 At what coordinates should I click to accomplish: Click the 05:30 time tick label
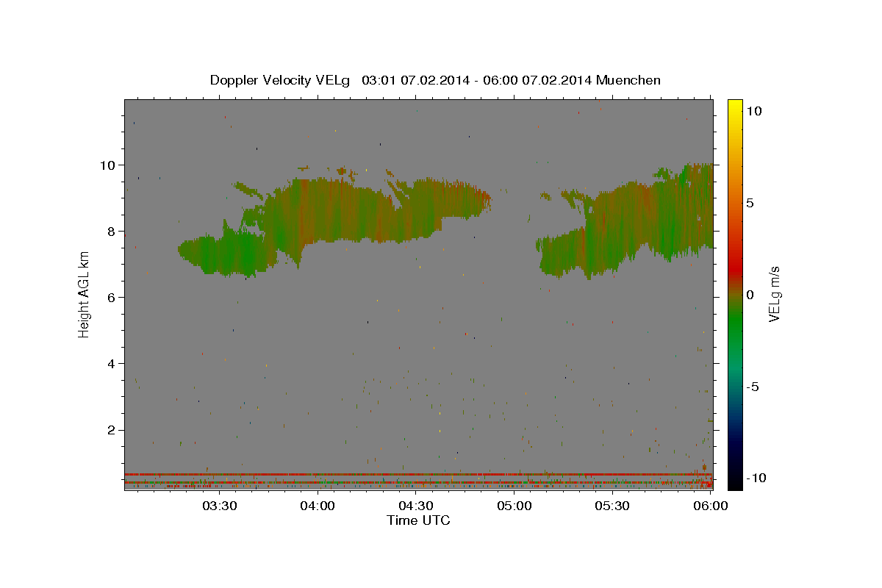click(612, 506)
